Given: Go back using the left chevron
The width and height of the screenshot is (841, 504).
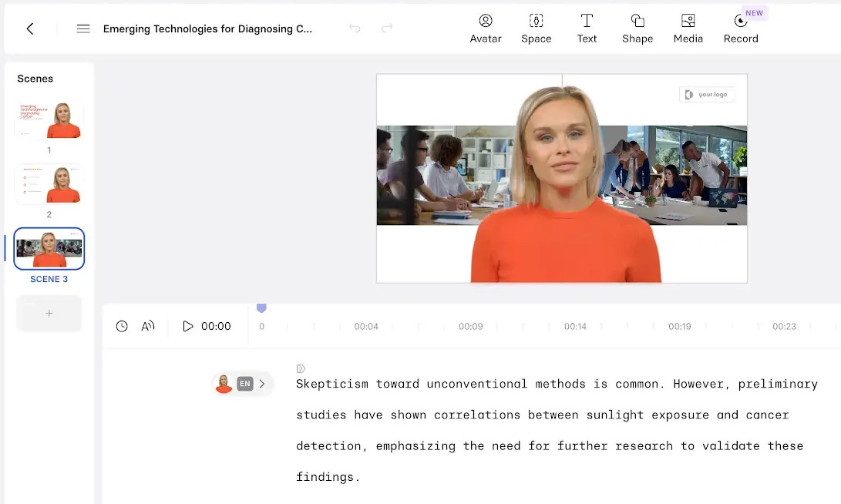Looking at the screenshot, I should click(x=30, y=29).
